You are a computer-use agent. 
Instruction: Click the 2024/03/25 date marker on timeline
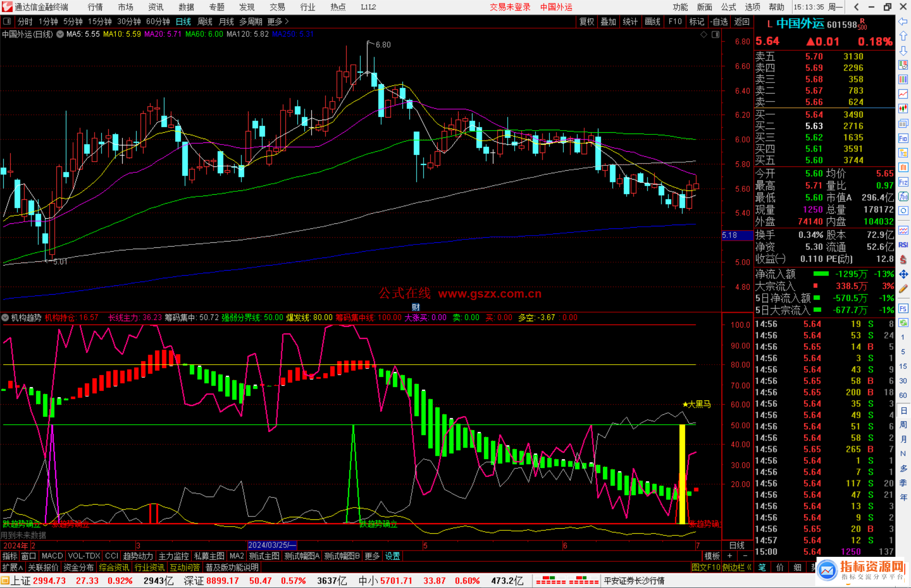point(272,545)
